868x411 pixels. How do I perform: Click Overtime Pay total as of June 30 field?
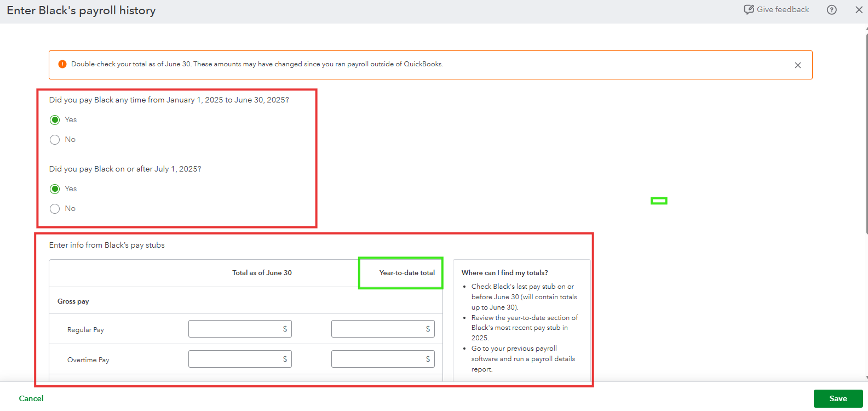(240, 359)
